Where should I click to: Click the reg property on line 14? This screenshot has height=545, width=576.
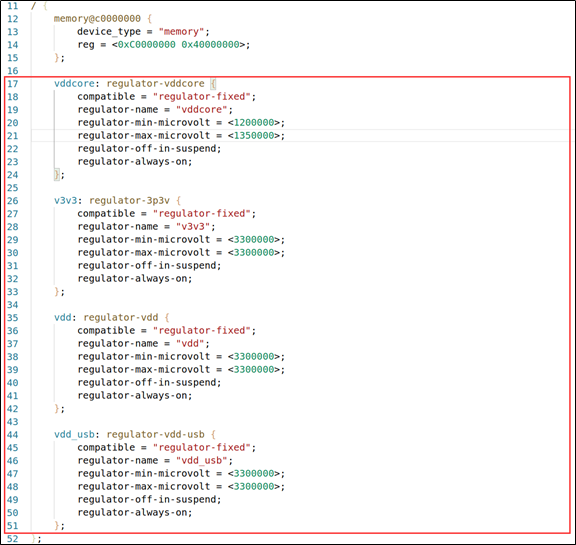point(86,45)
